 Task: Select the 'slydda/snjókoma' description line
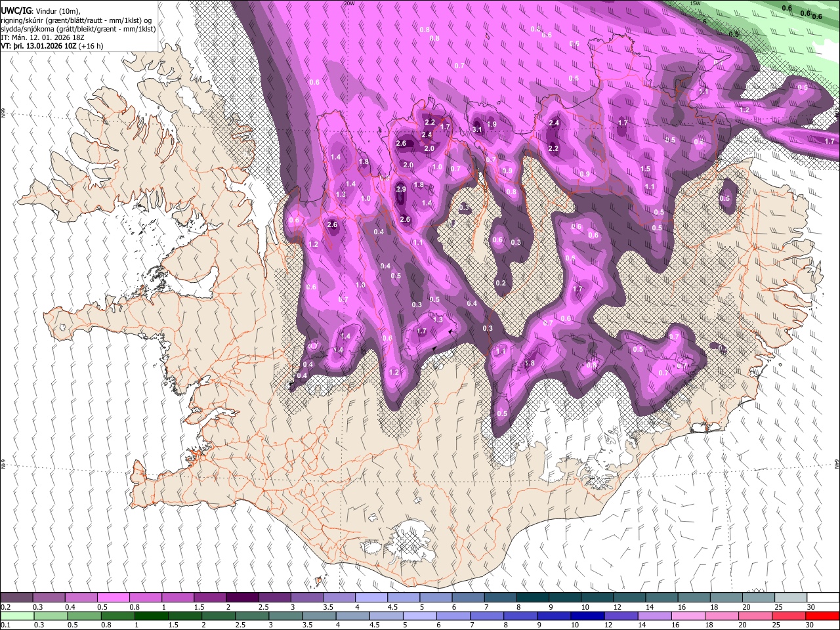[x=79, y=29]
